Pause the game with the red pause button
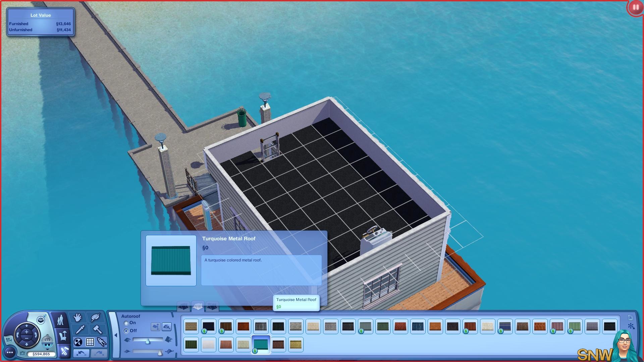 click(635, 7)
